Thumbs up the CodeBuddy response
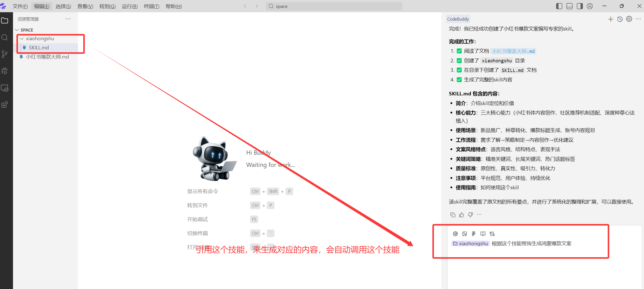Image resolution: width=644 pixels, height=289 pixels. (461, 215)
